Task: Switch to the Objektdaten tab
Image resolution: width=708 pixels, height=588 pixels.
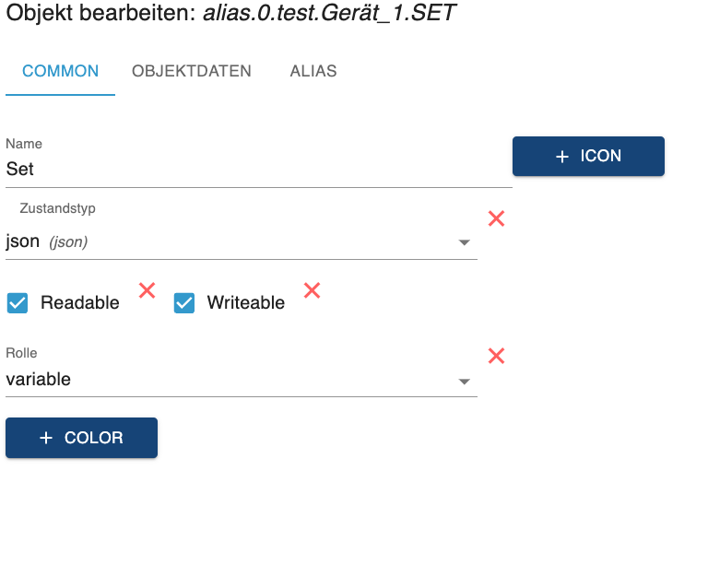Action: pyautogui.click(x=192, y=71)
